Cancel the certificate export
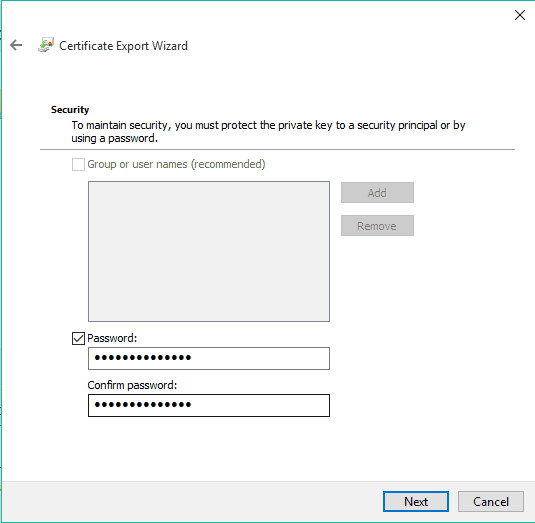This screenshot has height=523, width=535. click(x=491, y=502)
